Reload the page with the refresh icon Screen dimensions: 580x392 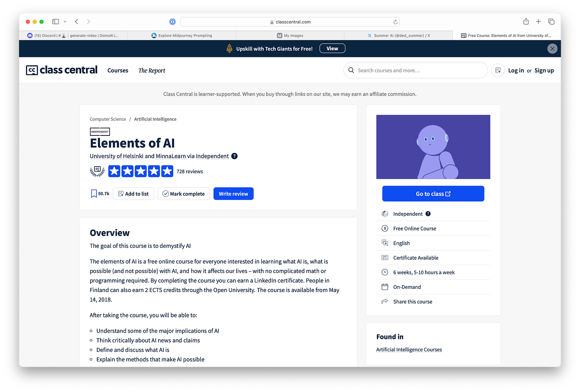(x=395, y=22)
